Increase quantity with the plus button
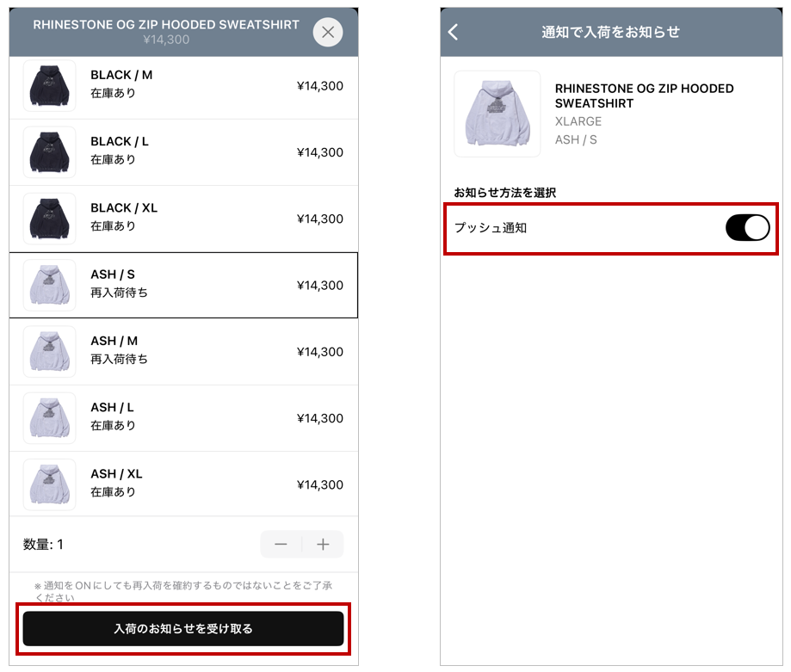 (x=323, y=545)
